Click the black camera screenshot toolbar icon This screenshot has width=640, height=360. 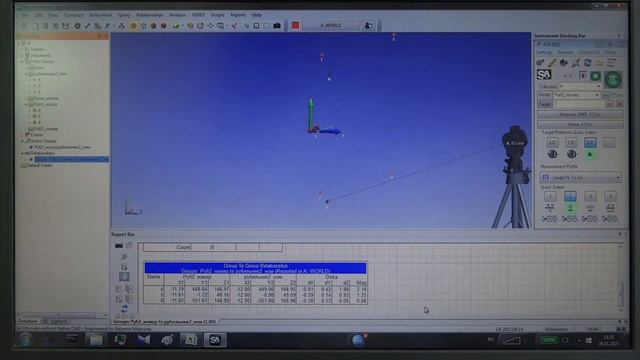pyautogui.click(x=277, y=26)
